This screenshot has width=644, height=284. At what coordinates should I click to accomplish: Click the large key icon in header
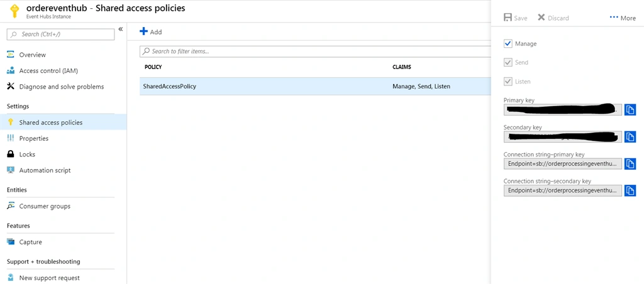15,11
